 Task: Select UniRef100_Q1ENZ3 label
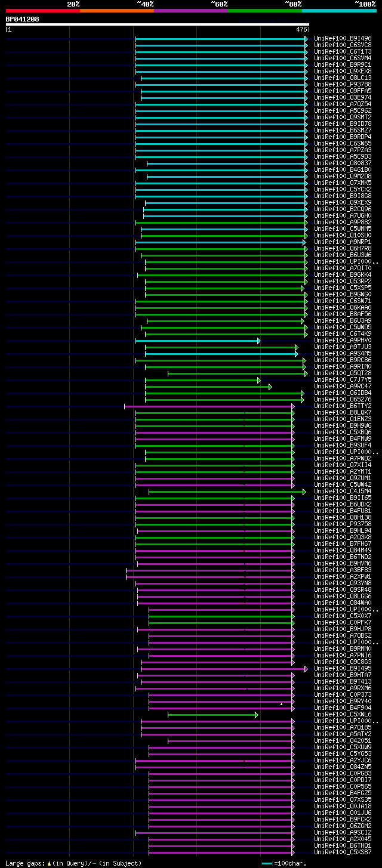pos(343,419)
